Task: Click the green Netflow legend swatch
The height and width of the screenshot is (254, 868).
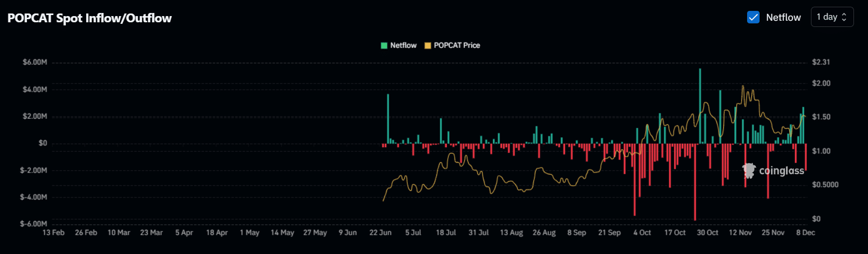Action: tap(384, 46)
